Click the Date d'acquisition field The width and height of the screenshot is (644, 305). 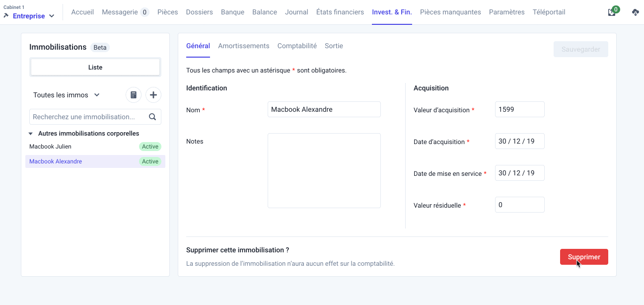tap(520, 141)
